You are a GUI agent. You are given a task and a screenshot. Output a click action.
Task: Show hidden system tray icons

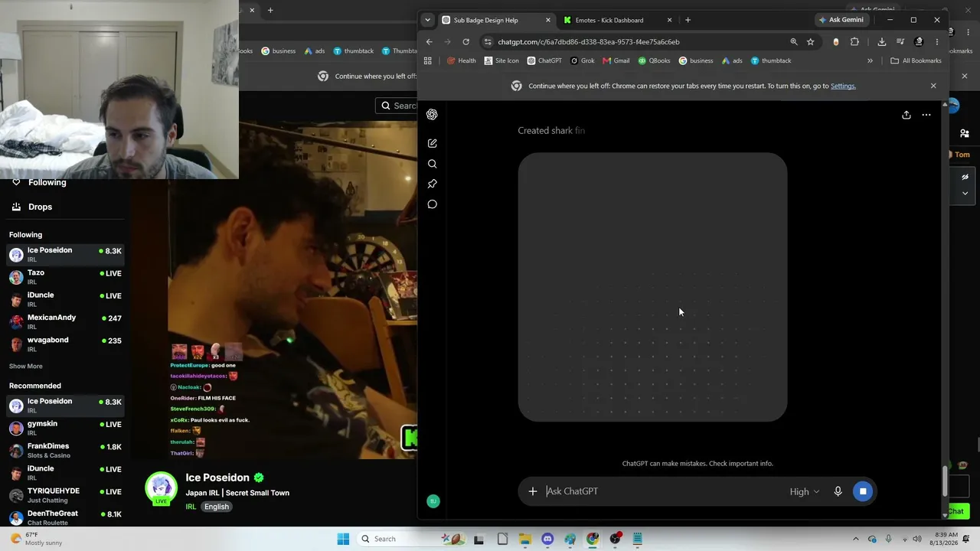click(856, 539)
